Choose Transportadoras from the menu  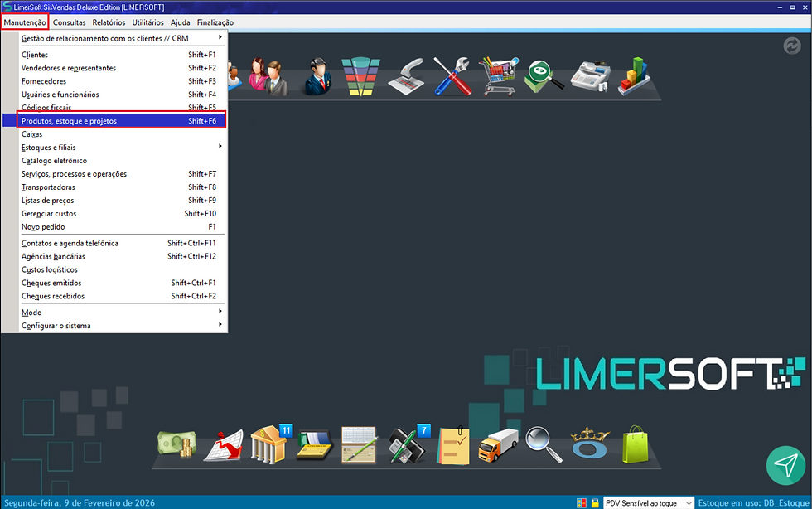tap(114, 187)
